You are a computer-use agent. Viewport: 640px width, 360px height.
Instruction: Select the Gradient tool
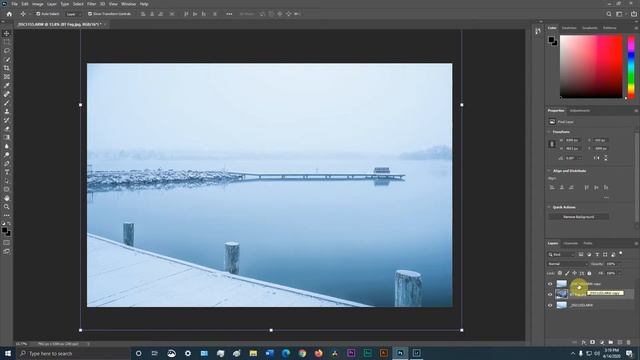coord(7,137)
